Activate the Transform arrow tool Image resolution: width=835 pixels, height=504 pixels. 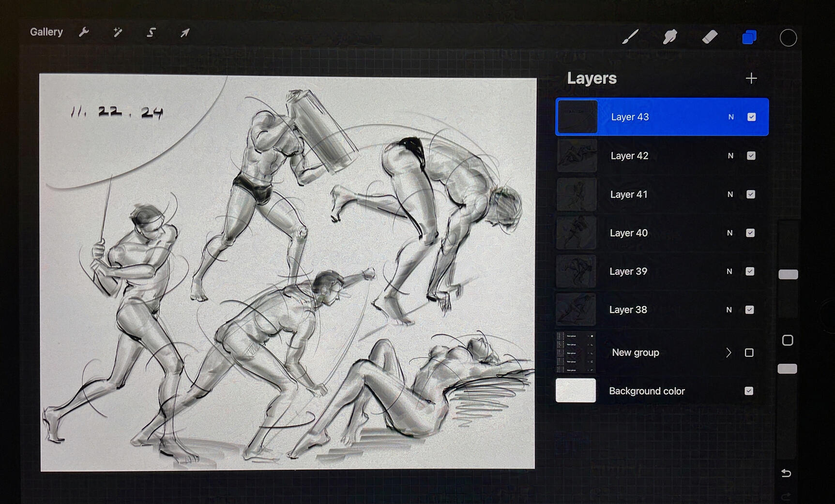point(185,33)
